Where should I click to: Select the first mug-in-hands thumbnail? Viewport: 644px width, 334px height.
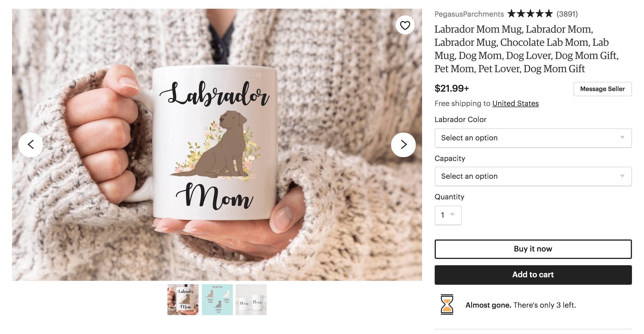[183, 300]
